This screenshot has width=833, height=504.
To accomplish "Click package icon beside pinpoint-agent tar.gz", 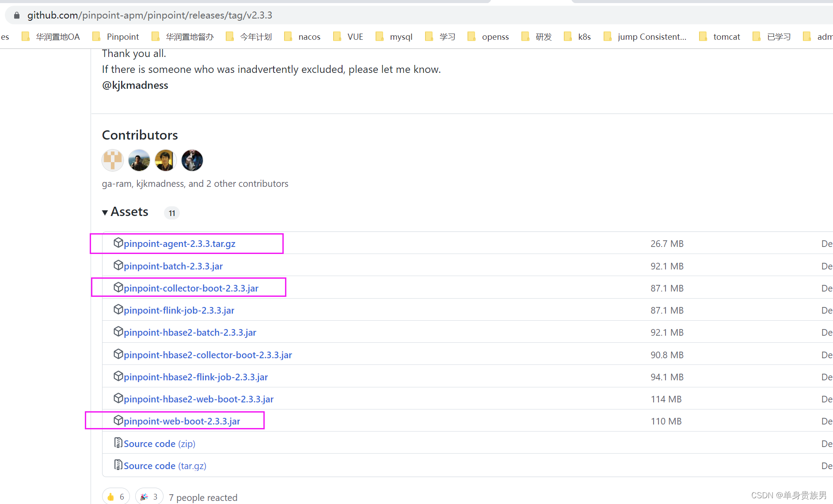I will click(x=118, y=243).
